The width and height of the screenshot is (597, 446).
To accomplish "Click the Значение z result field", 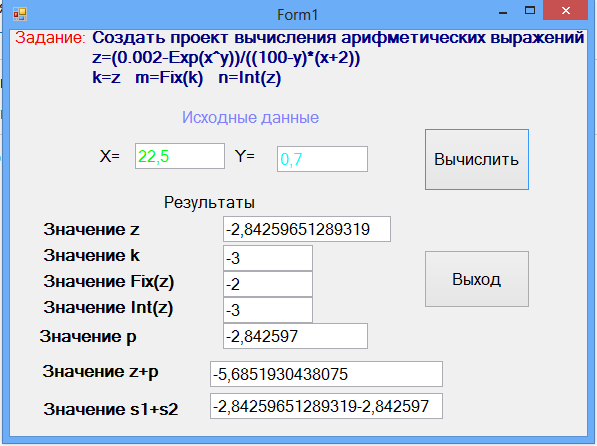I will pos(306,229).
